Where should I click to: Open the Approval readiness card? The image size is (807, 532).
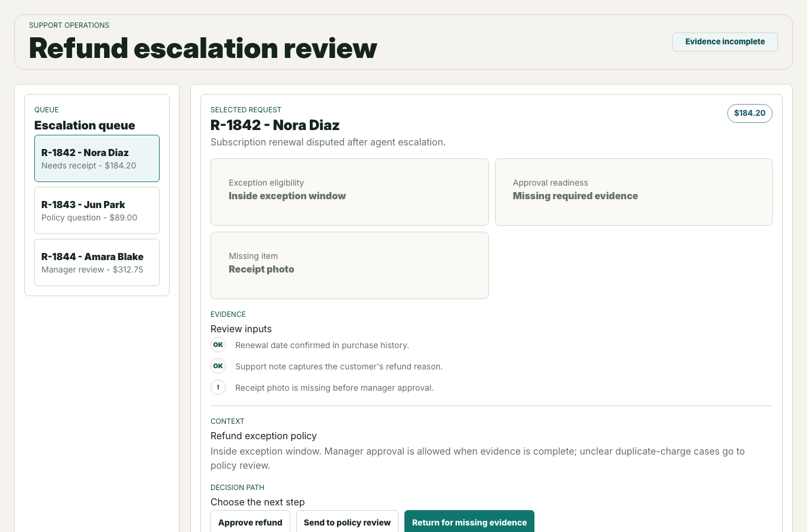(634, 192)
